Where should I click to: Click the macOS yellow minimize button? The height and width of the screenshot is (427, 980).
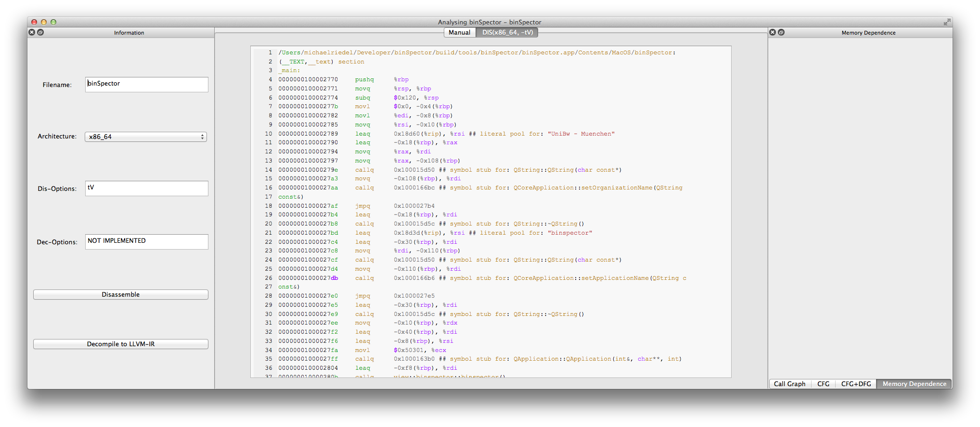(44, 22)
